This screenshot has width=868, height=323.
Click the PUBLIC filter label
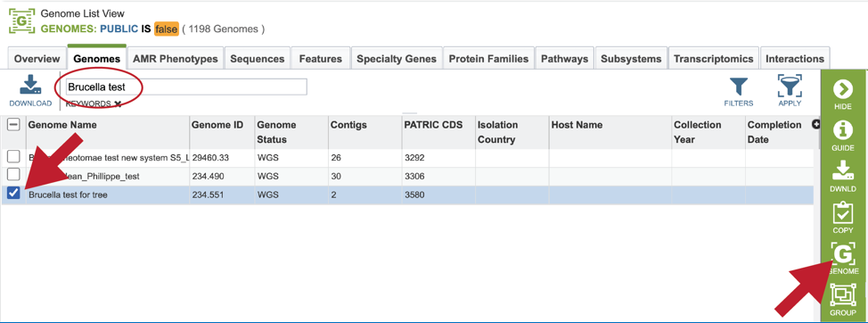[119, 29]
